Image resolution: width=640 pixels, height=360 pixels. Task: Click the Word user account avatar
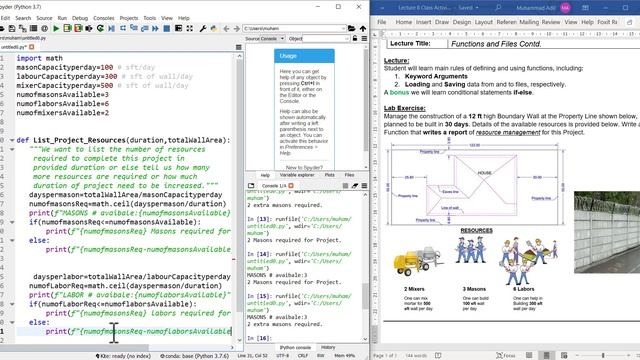(x=565, y=7)
